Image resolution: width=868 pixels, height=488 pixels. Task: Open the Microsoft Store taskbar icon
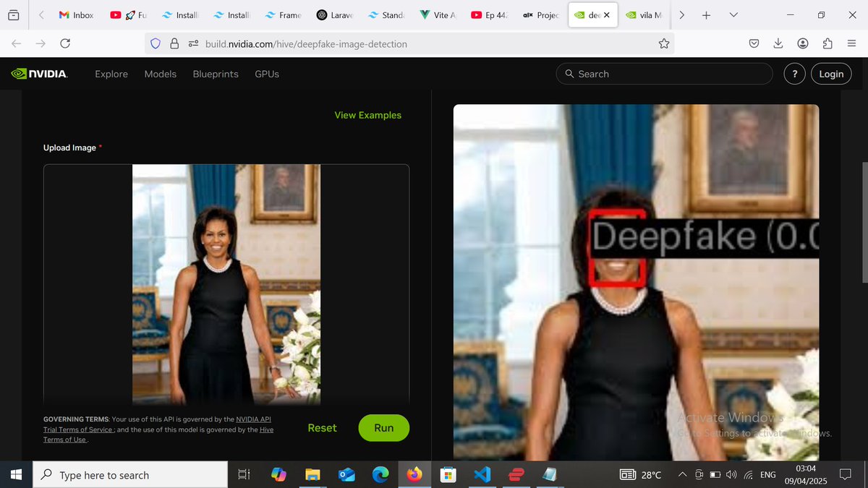tap(448, 475)
